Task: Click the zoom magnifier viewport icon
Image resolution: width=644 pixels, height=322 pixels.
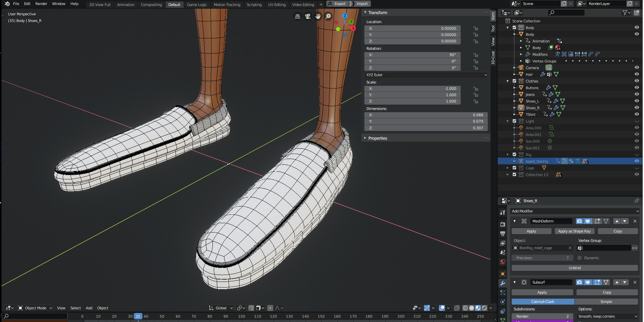Action: click(x=328, y=16)
